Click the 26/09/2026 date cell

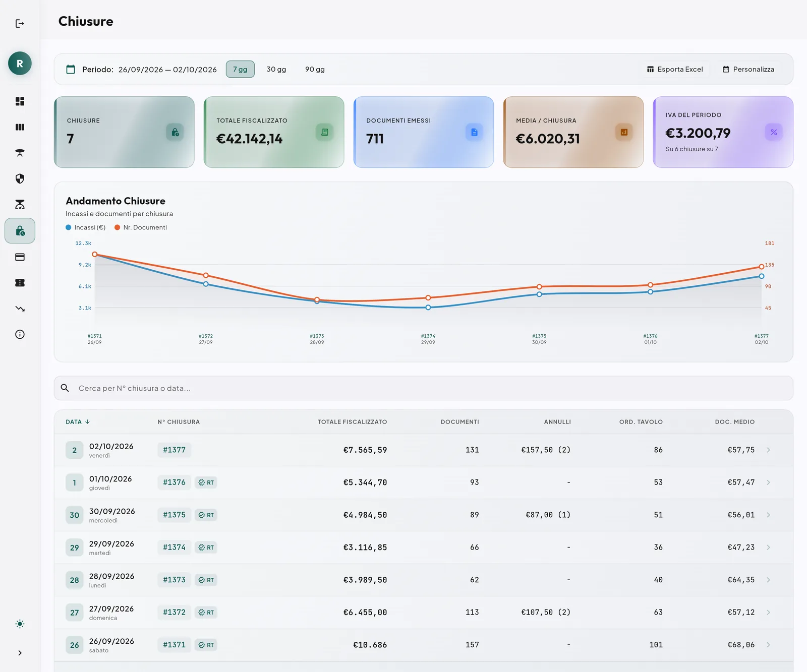pos(111,641)
